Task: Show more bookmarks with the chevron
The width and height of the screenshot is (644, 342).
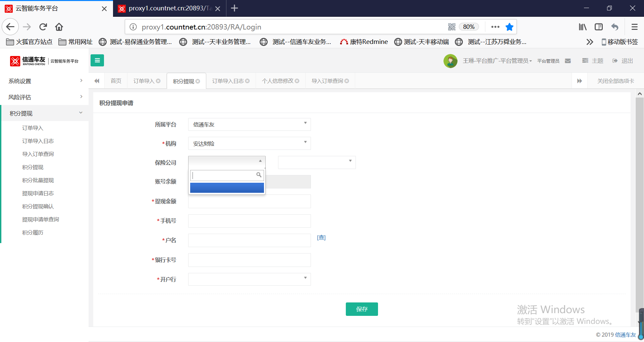Action: point(590,42)
